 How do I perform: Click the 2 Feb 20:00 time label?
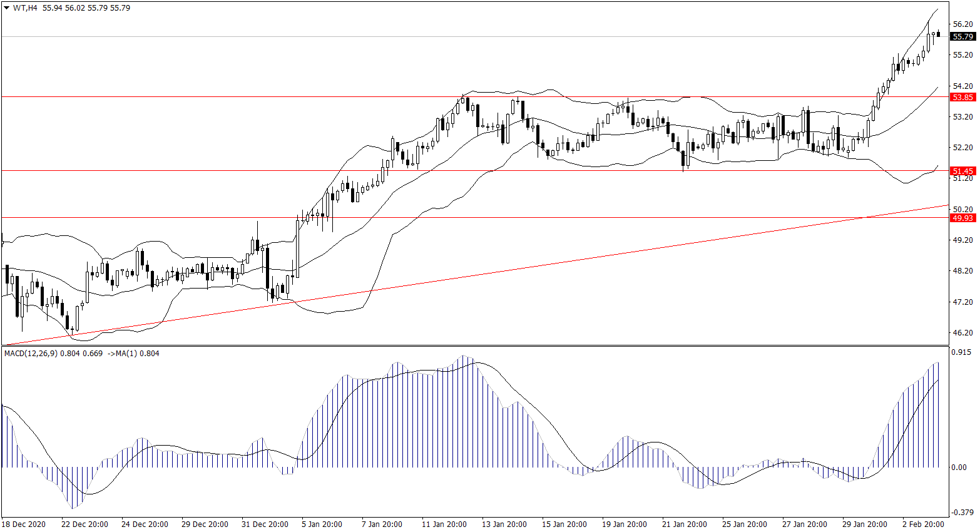click(922, 524)
